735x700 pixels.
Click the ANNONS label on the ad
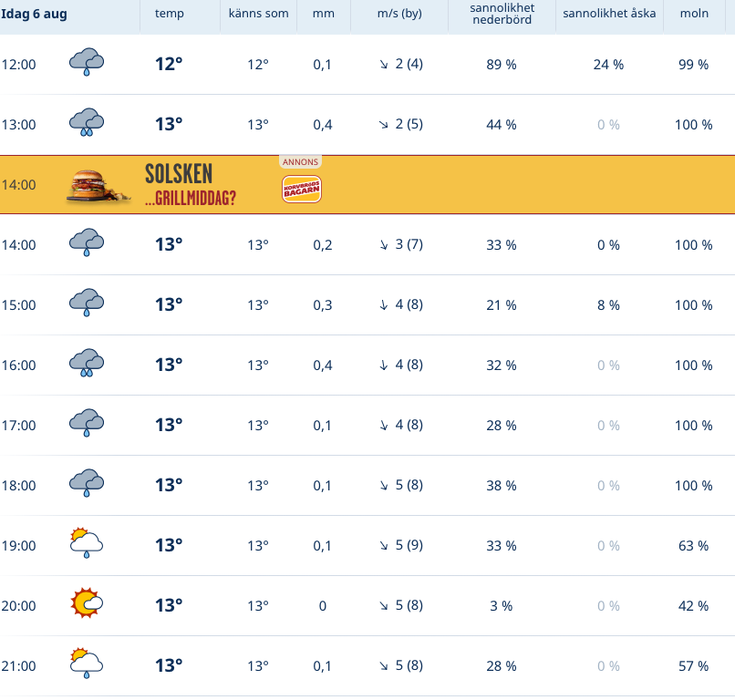pyautogui.click(x=300, y=162)
